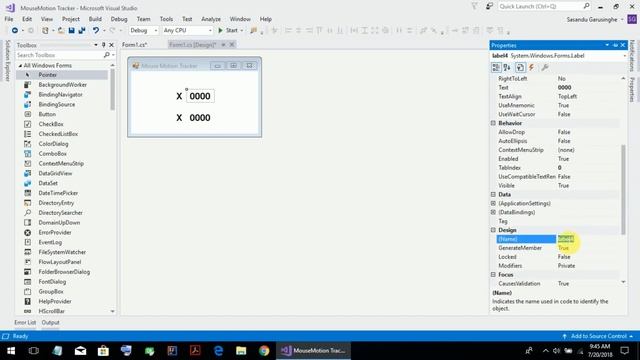Open MouseMotion Tracker taskbar button
640x360 pixels.
click(x=313, y=351)
